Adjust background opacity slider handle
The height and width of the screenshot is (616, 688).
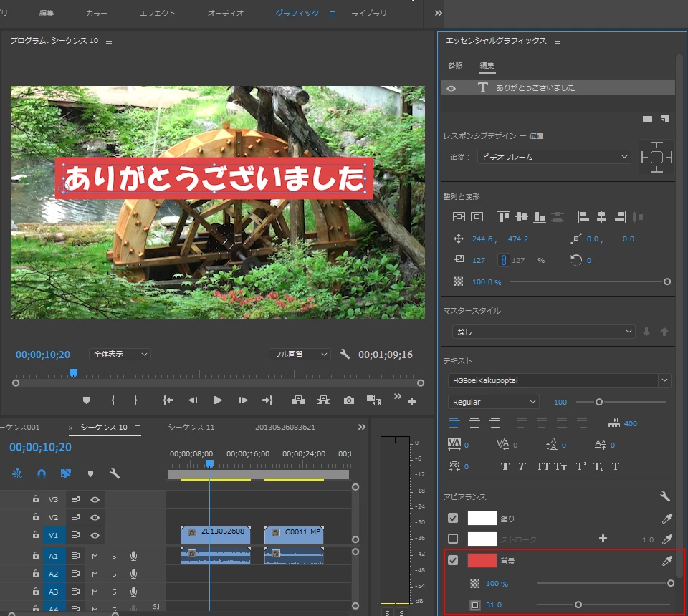click(x=671, y=583)
